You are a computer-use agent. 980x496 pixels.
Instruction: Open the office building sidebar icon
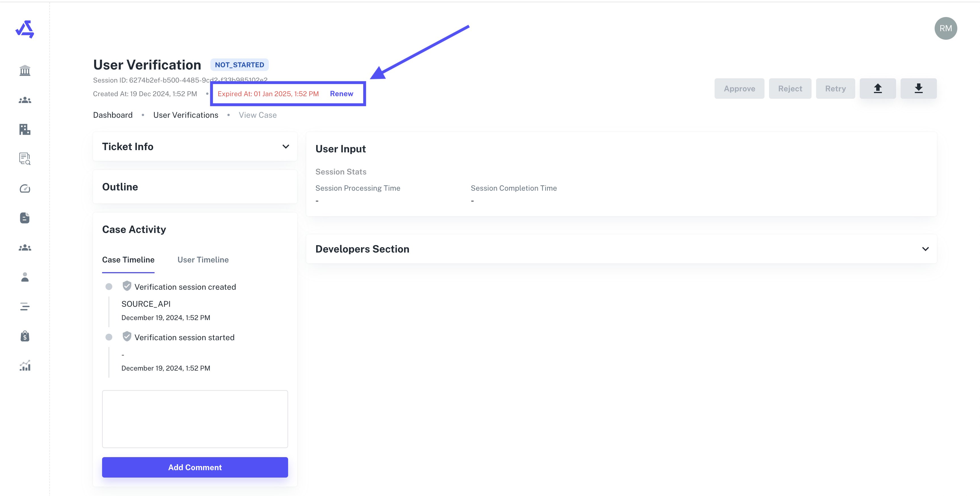tap(25, 129)
